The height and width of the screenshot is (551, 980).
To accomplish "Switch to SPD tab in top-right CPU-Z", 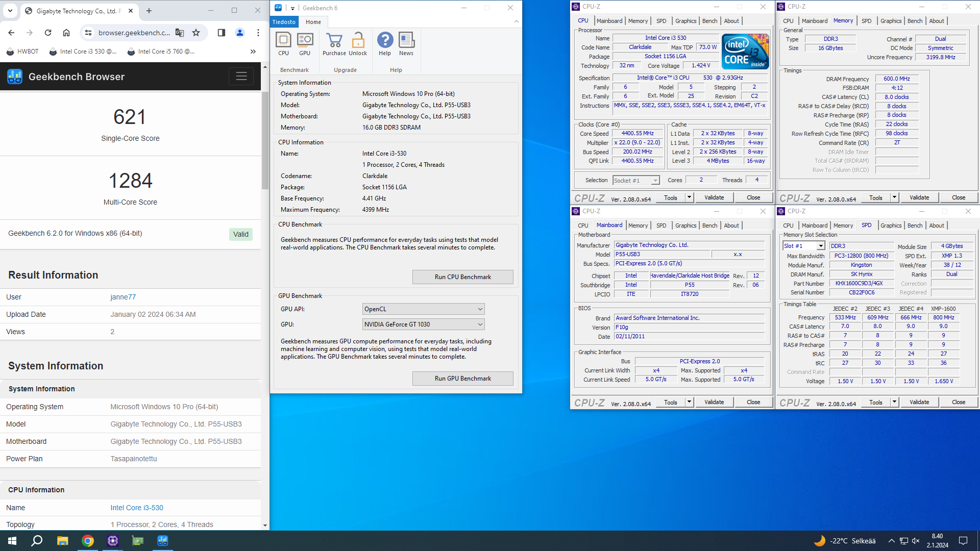I will [x=866, y=21].
